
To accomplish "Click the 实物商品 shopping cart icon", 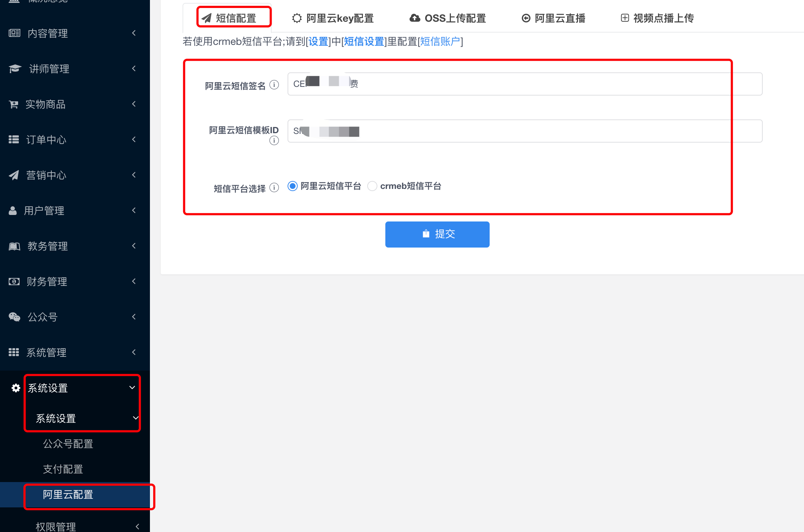I will 13,104.
